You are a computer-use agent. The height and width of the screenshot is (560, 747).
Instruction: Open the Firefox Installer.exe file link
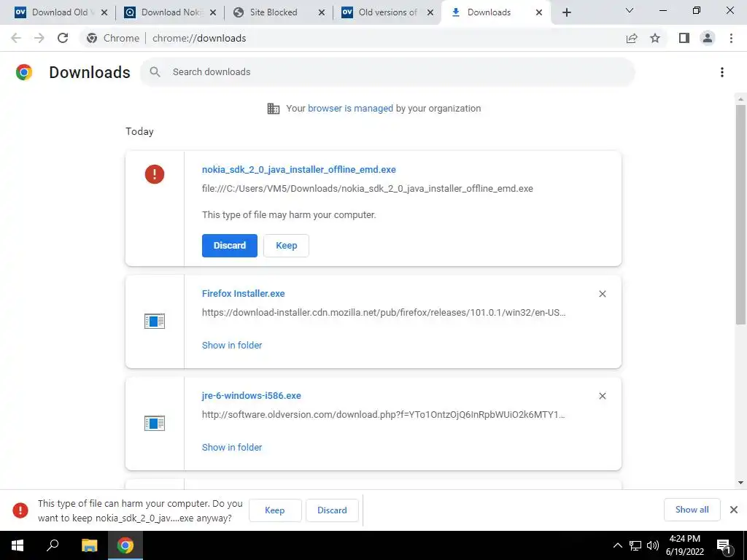point(244,294)
